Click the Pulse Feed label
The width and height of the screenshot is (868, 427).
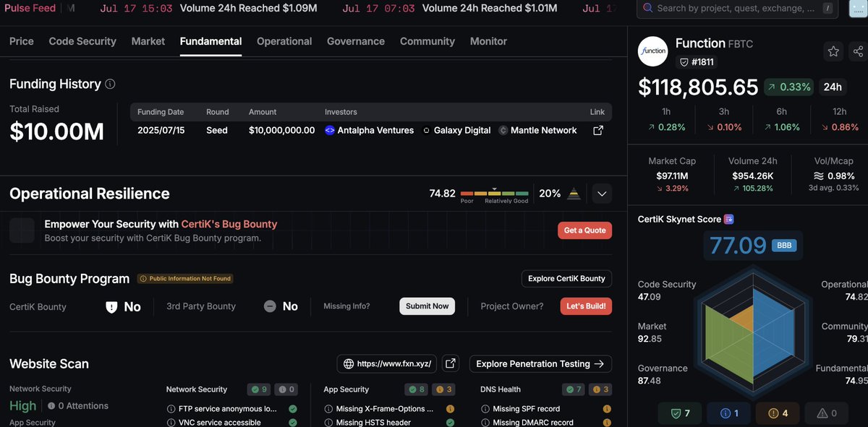[29, 9]
